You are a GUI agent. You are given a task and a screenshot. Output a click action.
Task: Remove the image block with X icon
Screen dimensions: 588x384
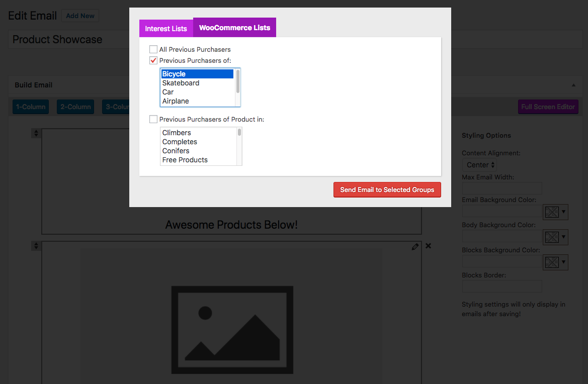pos(428,246)
